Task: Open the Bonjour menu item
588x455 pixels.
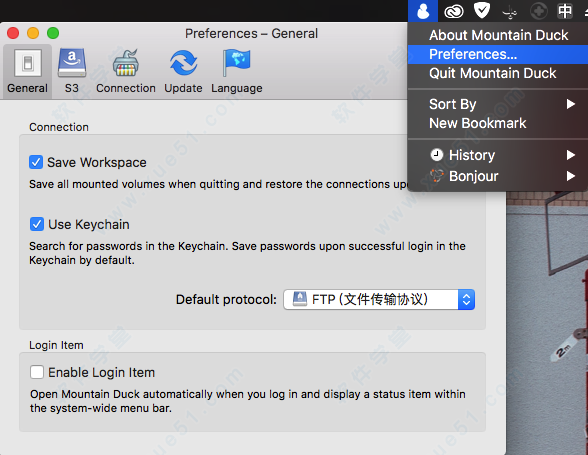Action: click(498, 176)
